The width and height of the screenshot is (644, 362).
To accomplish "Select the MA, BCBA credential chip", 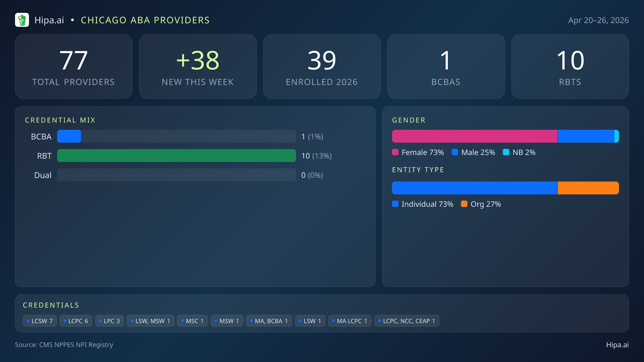I will tap(269, 321).
